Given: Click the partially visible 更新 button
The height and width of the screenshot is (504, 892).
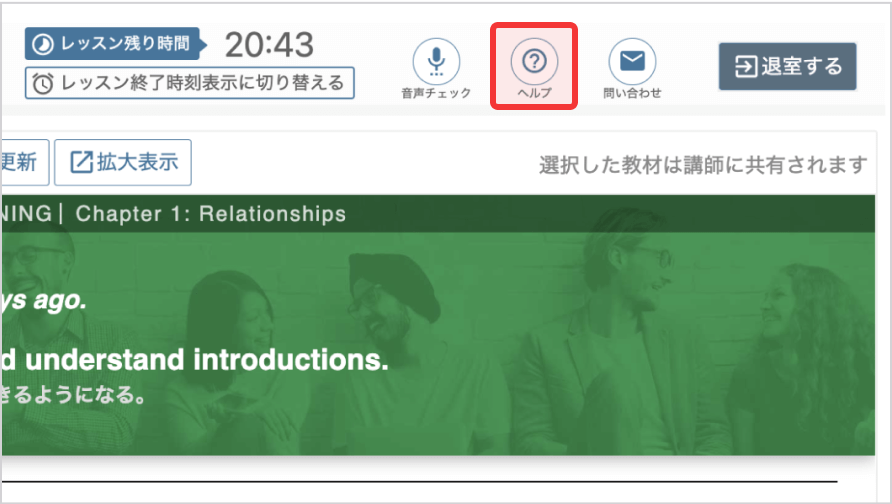Looking at the screenshot, I should tap(24, 163).
